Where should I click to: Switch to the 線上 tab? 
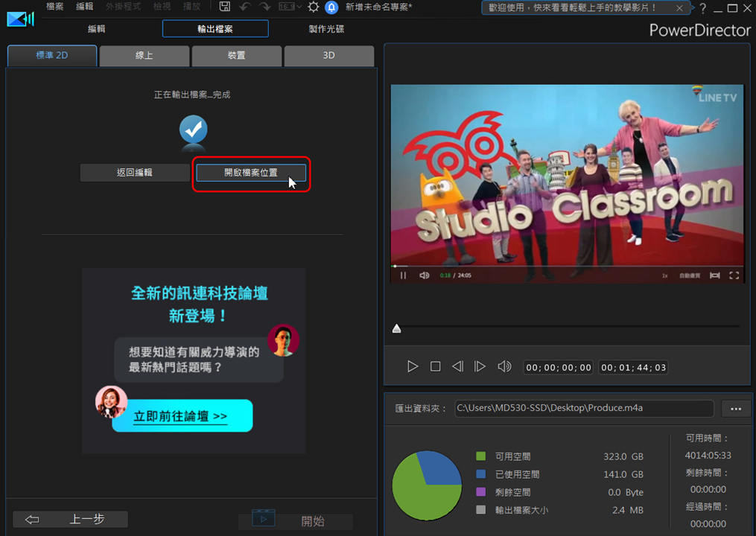(x=144, y=56)
